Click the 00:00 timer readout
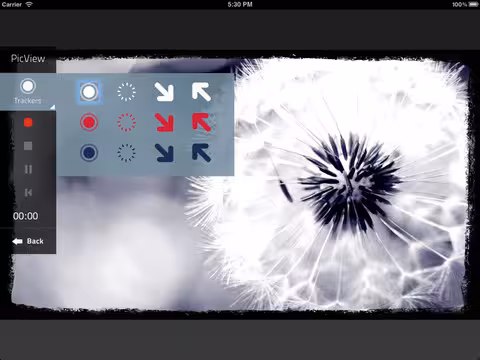Screen dimensions: 480x360 tap(26, 216)
